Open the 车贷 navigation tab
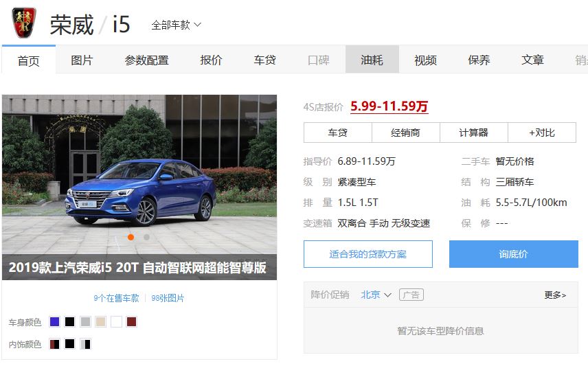This screenshot has width=588, height=366. [x=264, y=60]
